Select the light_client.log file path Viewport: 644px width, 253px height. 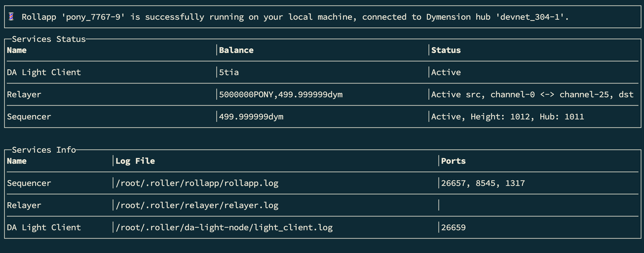pyautogui.click(x=224, y=227)
